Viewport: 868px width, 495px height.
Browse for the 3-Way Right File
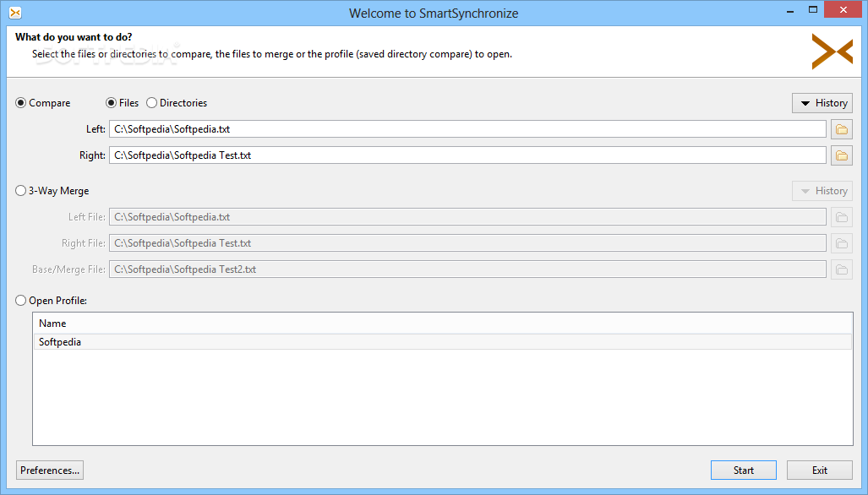point(842,243)
